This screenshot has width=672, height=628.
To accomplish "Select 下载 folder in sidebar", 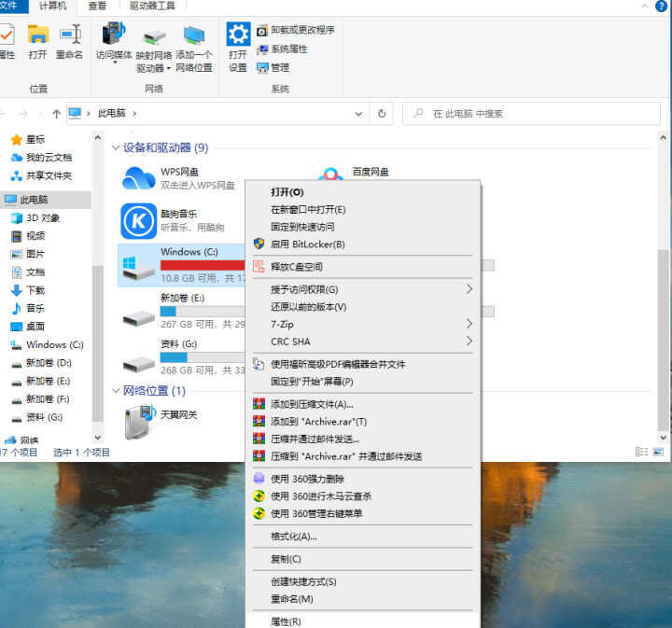I will (28, 290).
